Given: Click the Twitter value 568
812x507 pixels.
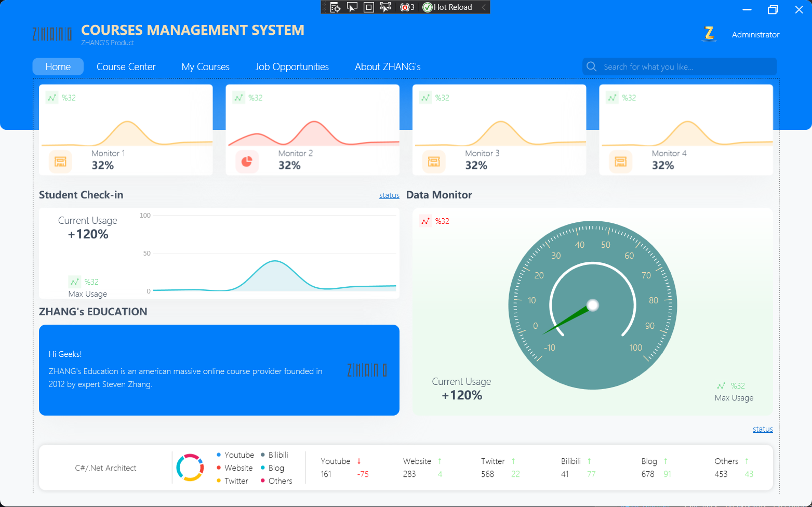Looking at the screenshot, I should 487,474.
